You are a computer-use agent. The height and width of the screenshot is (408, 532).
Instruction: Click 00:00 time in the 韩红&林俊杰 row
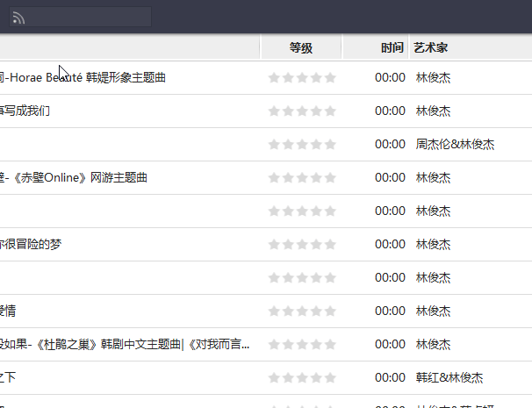(390, 378)
